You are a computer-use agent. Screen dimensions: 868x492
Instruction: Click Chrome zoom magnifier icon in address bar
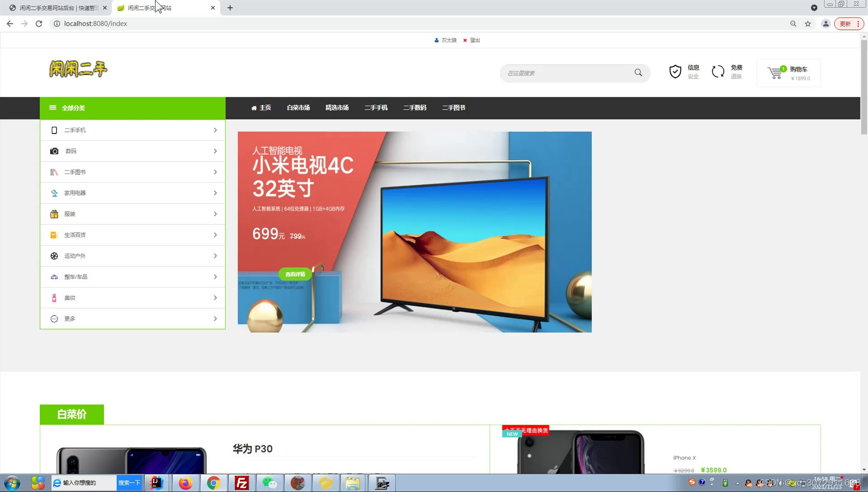pos(793,24)
